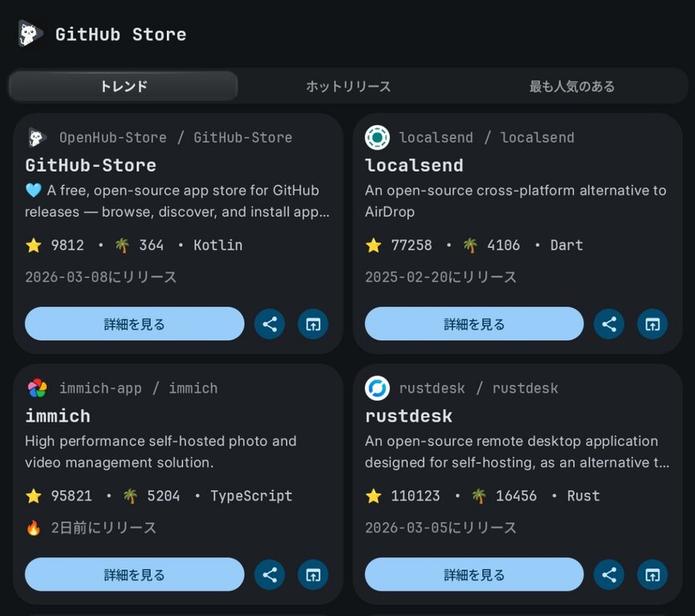Click the star icon beside 110123
The width and height of the screenshot is (695, 616).
373,496
